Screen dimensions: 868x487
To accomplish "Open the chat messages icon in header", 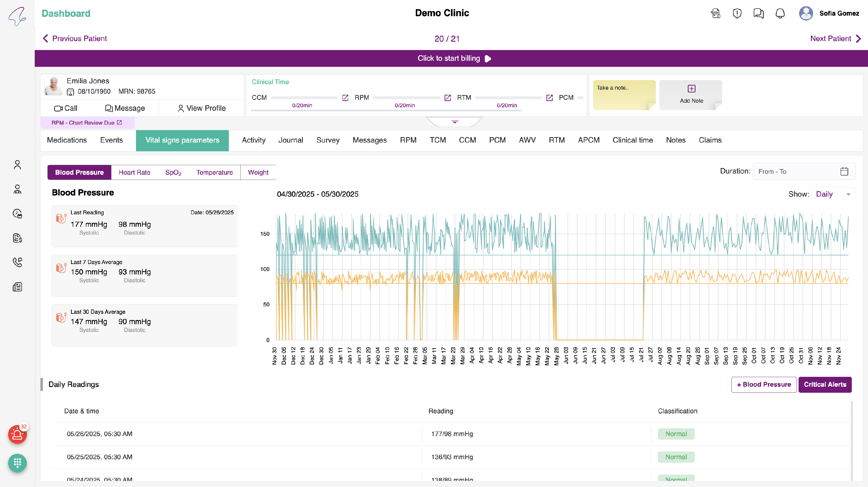I will point(759,14).
